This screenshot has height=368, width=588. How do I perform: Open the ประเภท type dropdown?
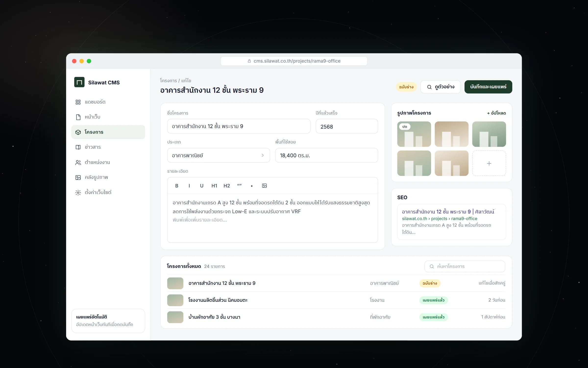pos(219,155)
